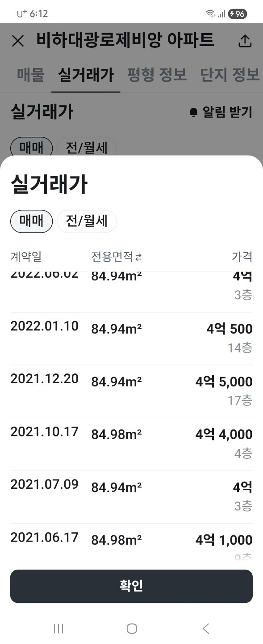The image size is (263, 644).
Task: Tap the swap arrows next to 전용면적
Action: click(x=138, y=257)
